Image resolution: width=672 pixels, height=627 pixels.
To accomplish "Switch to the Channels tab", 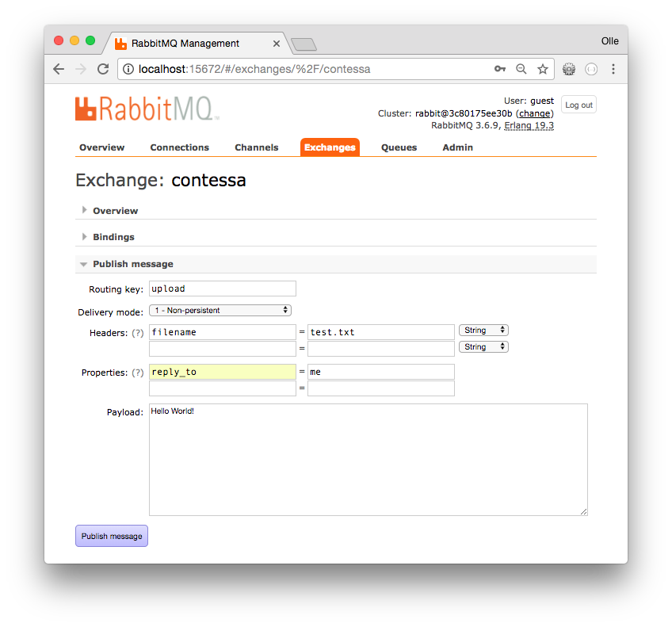I will pyautogui.click(x=256, y=147).
